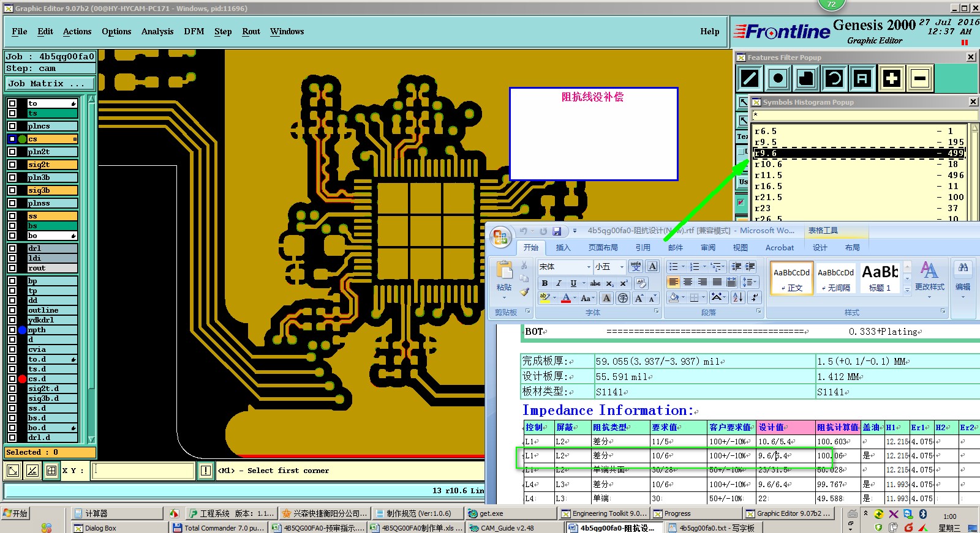
Task: Click the sort A-Z icon in Word
Action: click(x=738, y=297)
